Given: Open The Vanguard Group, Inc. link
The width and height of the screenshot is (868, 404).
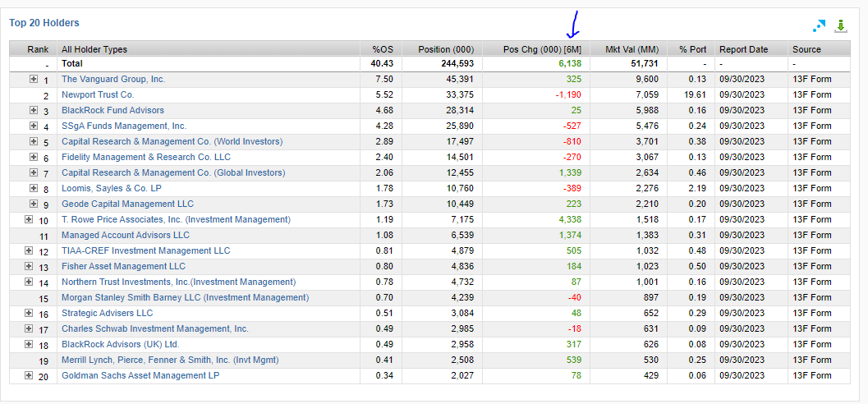Looking at the screenshot, I should click(113, 79).
